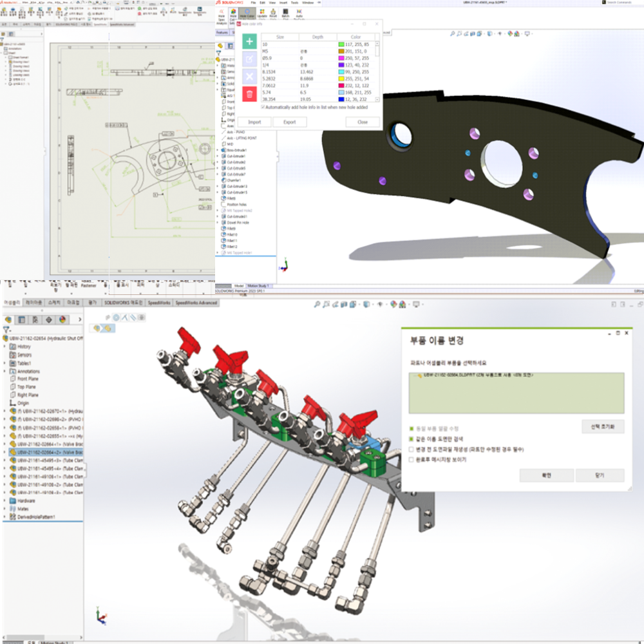The height and width of the screenshot is (644, 644).
Task: Click the '선택 초기화' button
Action: pyautogui.click(x=603, y=426)
